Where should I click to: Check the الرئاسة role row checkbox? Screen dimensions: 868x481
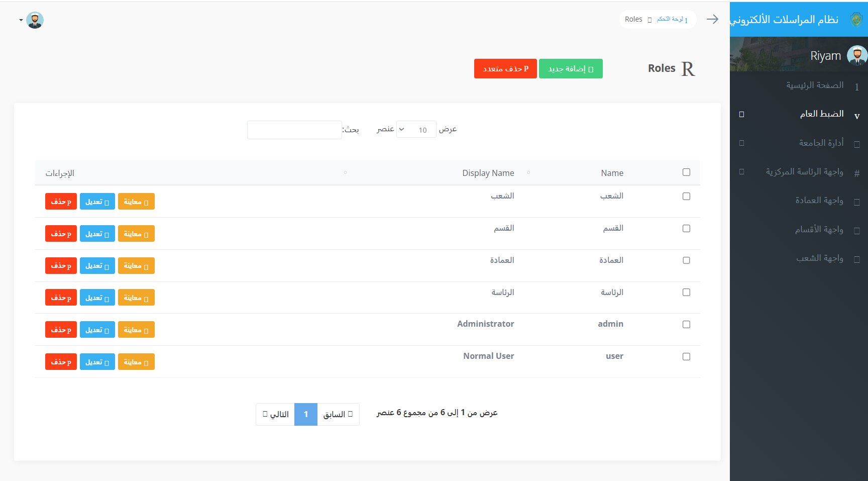(686, 293)
